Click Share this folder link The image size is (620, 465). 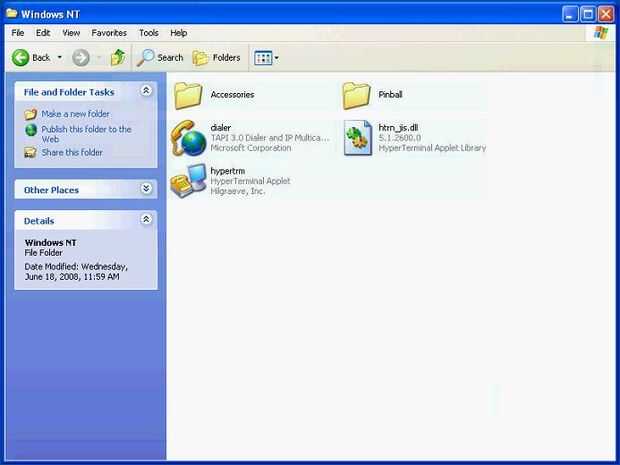coord(72,152)
